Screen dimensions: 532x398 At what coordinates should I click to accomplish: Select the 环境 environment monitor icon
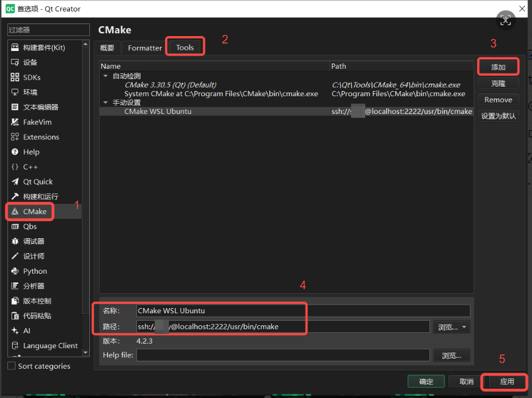15,92
